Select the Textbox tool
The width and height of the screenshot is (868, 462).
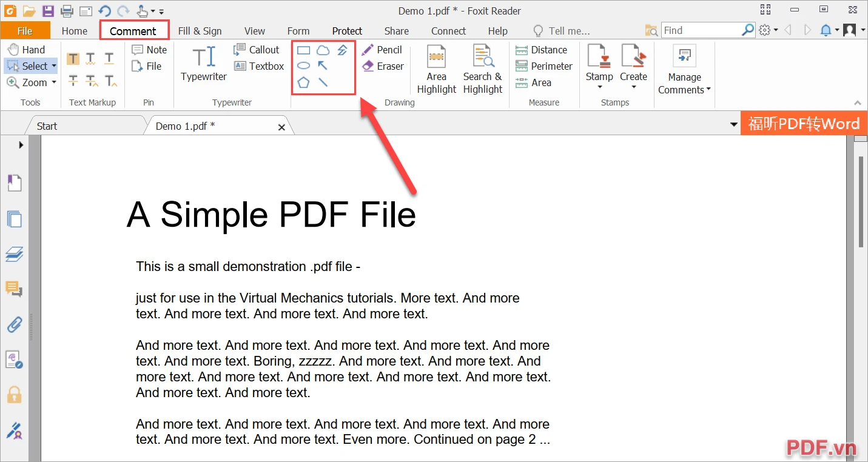coord(259,66)
